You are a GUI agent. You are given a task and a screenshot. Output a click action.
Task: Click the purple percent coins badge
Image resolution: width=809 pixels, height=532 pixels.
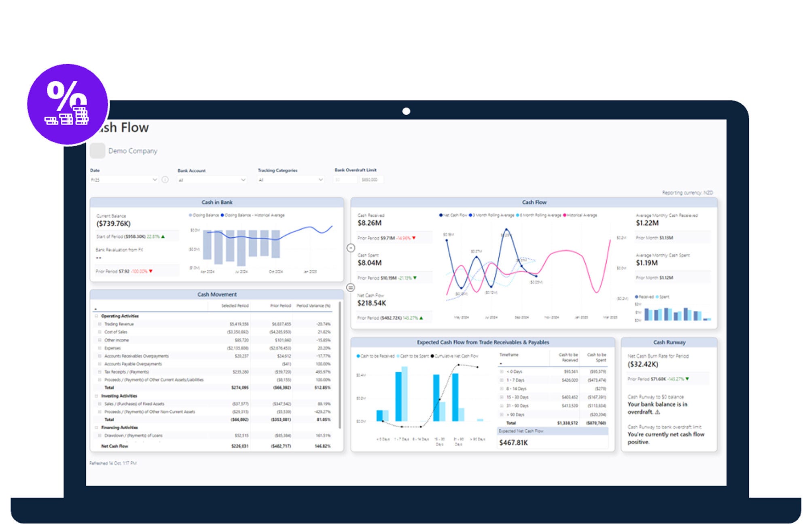click(x=68, y=104)
